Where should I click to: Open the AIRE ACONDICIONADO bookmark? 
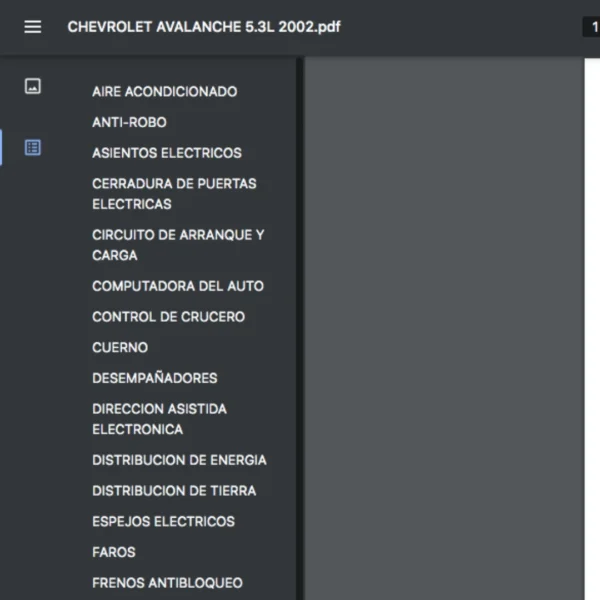pos(164,92)
